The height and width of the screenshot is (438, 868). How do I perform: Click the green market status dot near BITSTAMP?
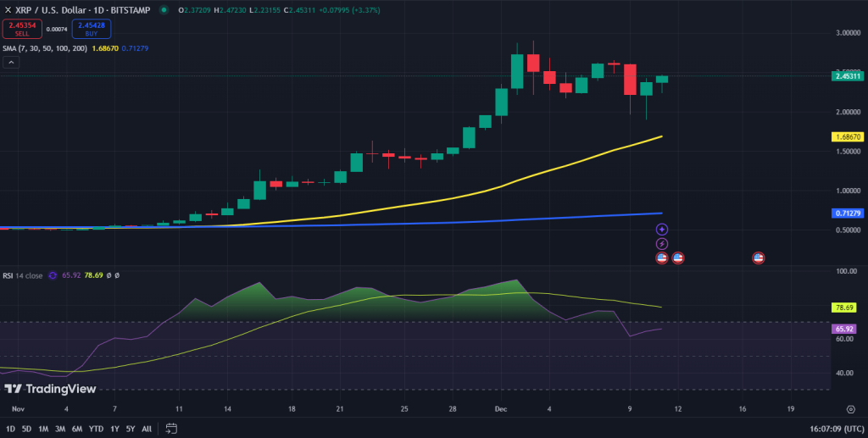(164, 10)
